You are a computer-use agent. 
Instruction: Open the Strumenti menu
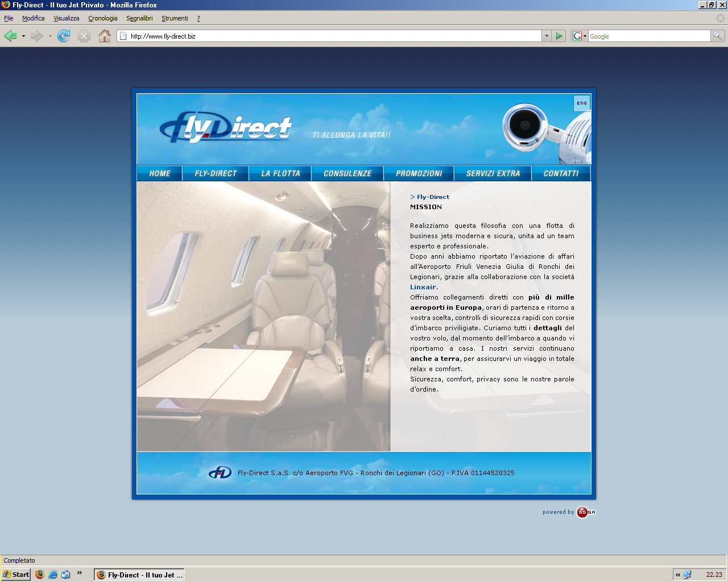(x=175, y=18)
